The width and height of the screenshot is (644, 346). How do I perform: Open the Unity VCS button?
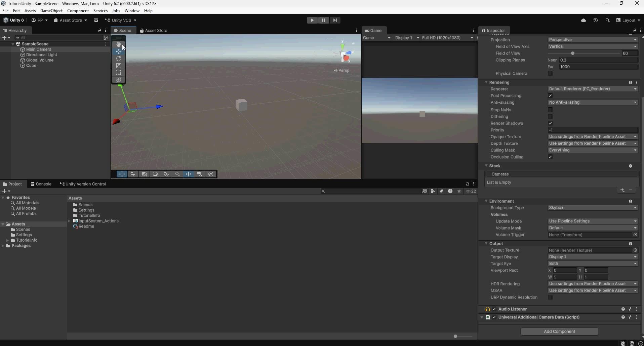point(121,20)
